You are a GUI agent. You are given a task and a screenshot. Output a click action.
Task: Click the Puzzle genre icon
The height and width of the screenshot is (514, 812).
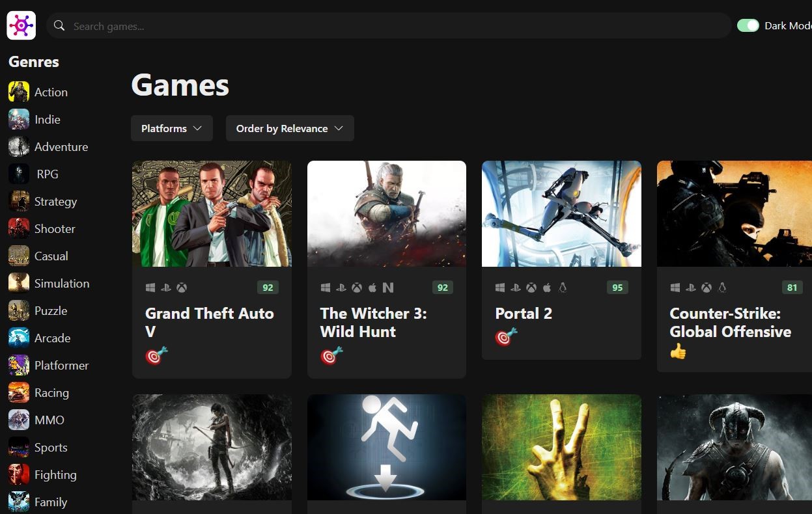19,310
